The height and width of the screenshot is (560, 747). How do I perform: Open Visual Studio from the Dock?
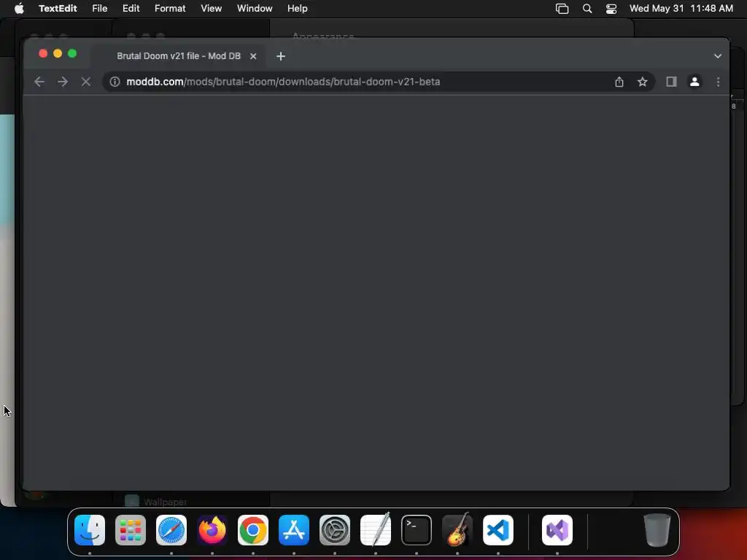coord(557,530)
